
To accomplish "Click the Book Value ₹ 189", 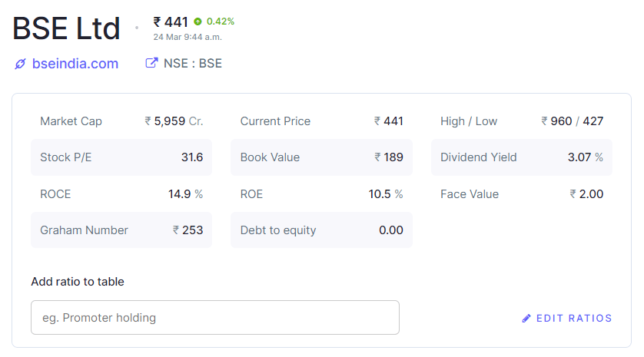I will [x=389, y=157].
